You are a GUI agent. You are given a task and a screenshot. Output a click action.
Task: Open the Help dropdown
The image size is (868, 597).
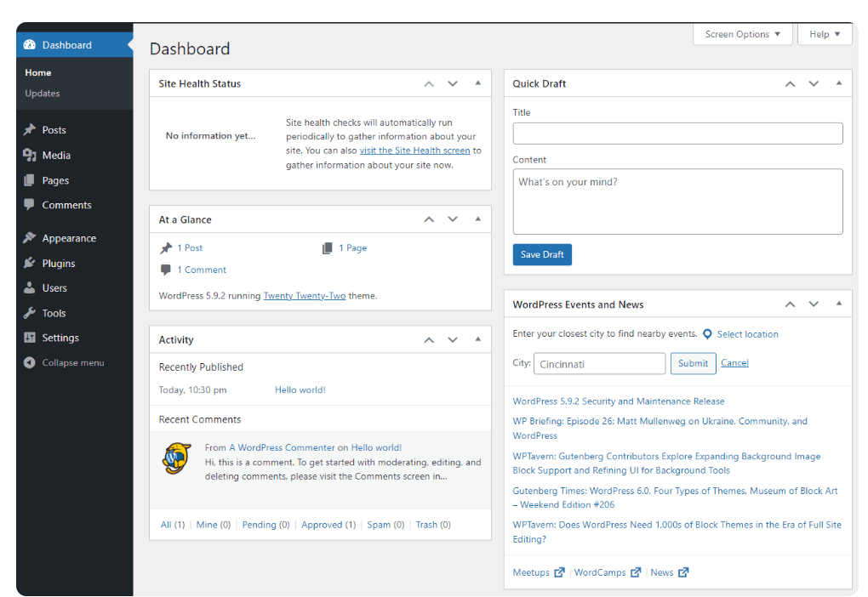point(825,34)
